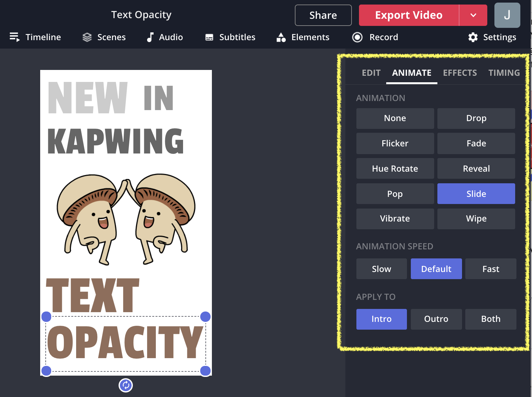Open Subtitles using its caption icon

(209, 37)
